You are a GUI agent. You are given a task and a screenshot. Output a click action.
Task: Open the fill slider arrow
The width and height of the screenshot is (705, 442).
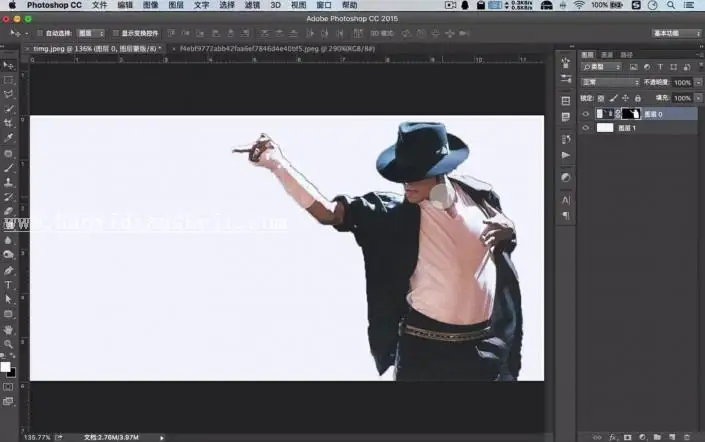coord(698,98)
